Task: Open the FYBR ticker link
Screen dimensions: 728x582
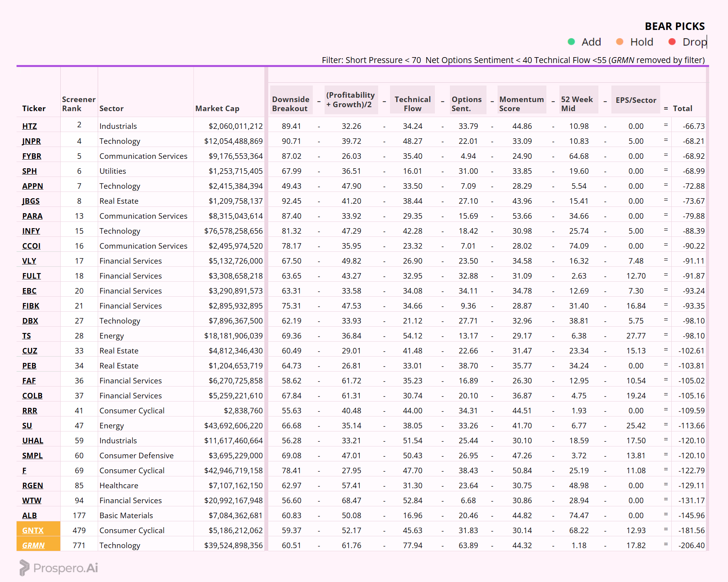Action: pos(32,156)
